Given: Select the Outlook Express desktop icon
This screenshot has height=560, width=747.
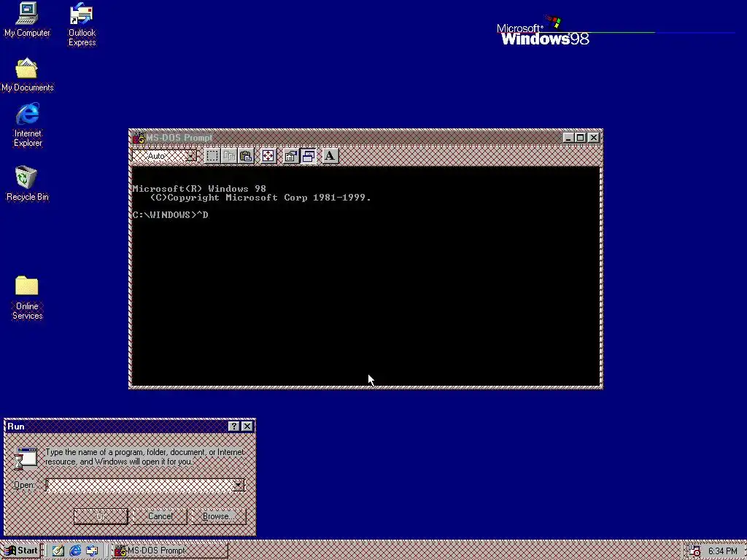Looking at the screenshot, I should [82, 24].
